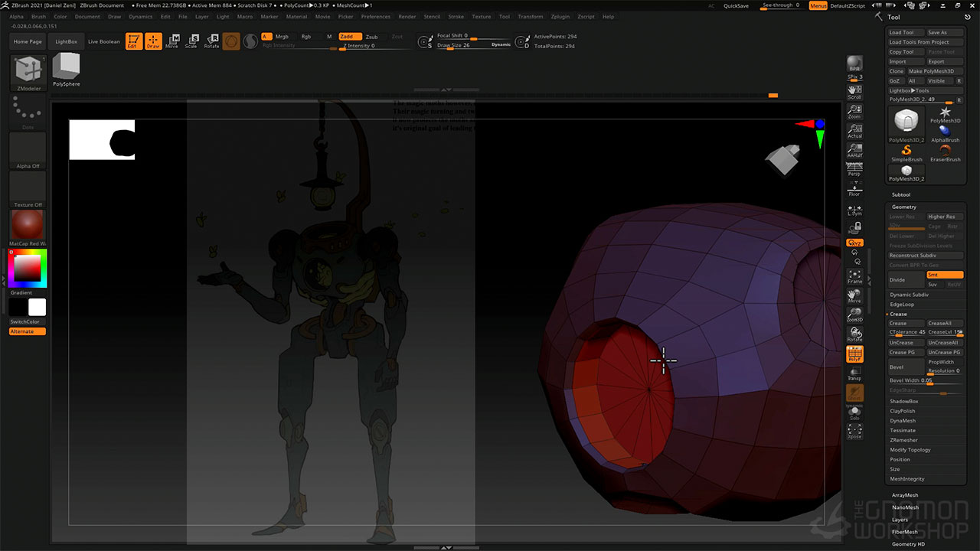
Task: Expand the ZRemesher section
Action: 903,440
